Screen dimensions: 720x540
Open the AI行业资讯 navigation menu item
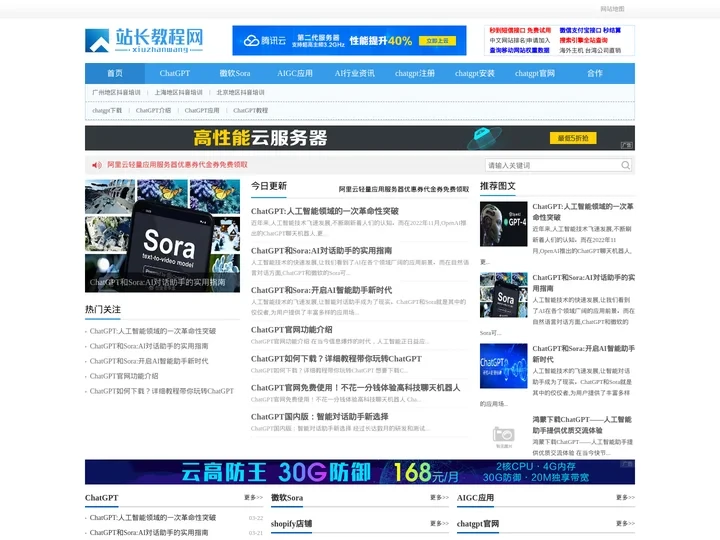click(354, 73)
